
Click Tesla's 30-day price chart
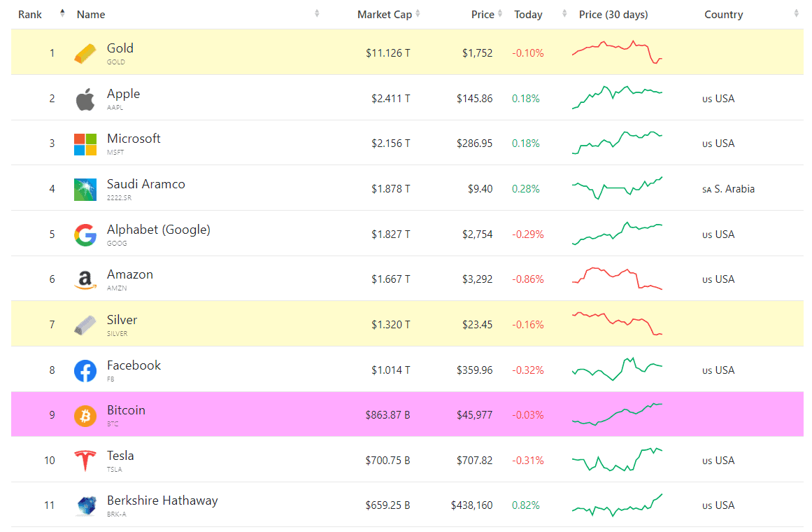[x=617, y=459]
